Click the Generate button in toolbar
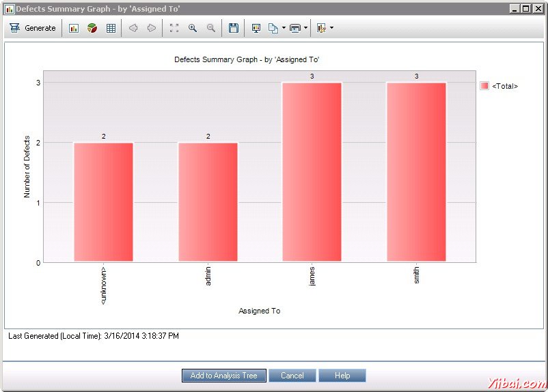The width and height of the screenshot is (548, 392). [x=33, y=28]
